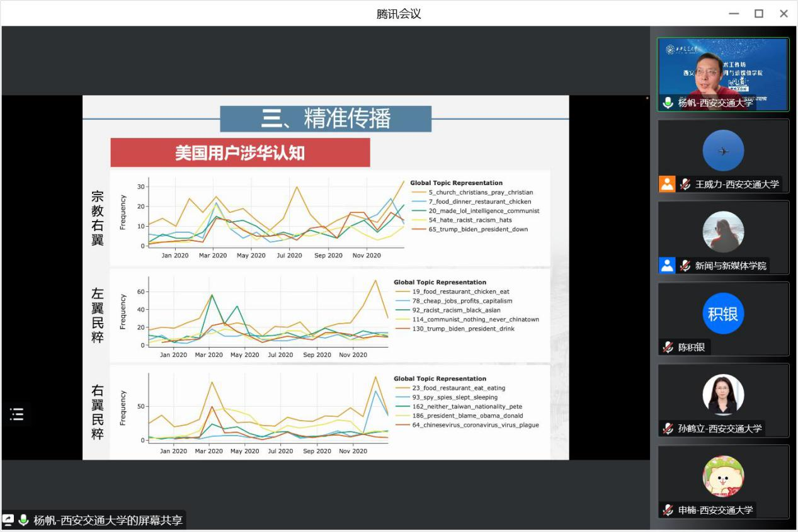Click the 美国用户涉华认知 red banner
The width and height of the screenshot is (798, 532).
click(x=240, y=153)
